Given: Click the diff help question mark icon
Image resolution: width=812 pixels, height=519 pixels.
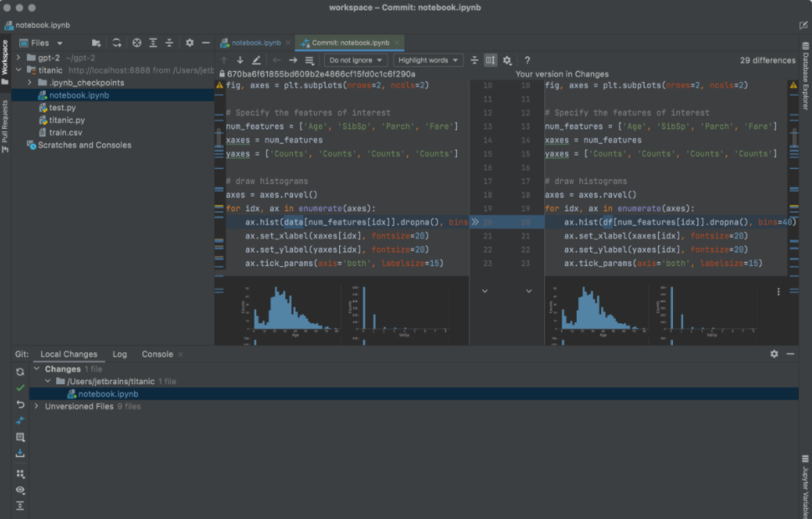Looking at the screenshot, I should (527, 60).
